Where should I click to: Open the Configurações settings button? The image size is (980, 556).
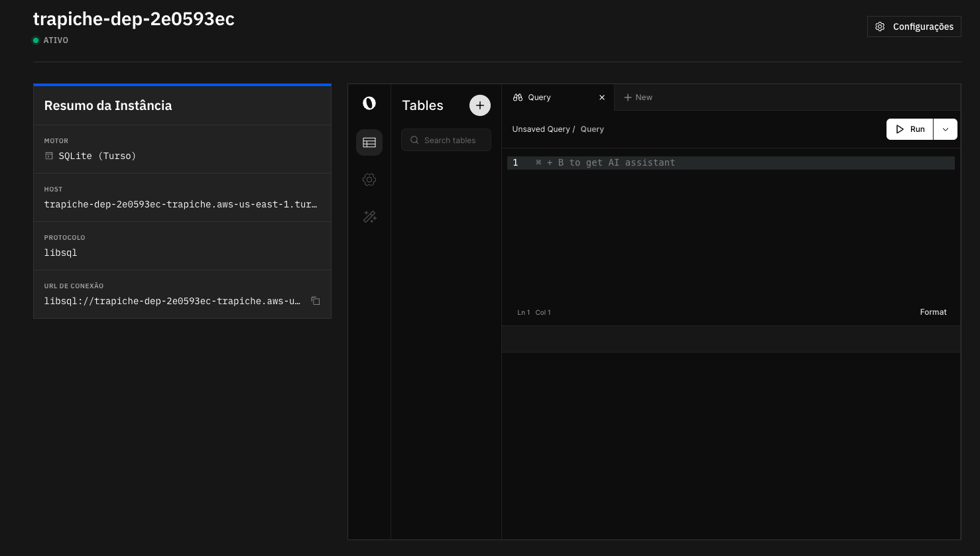[914, 27]
